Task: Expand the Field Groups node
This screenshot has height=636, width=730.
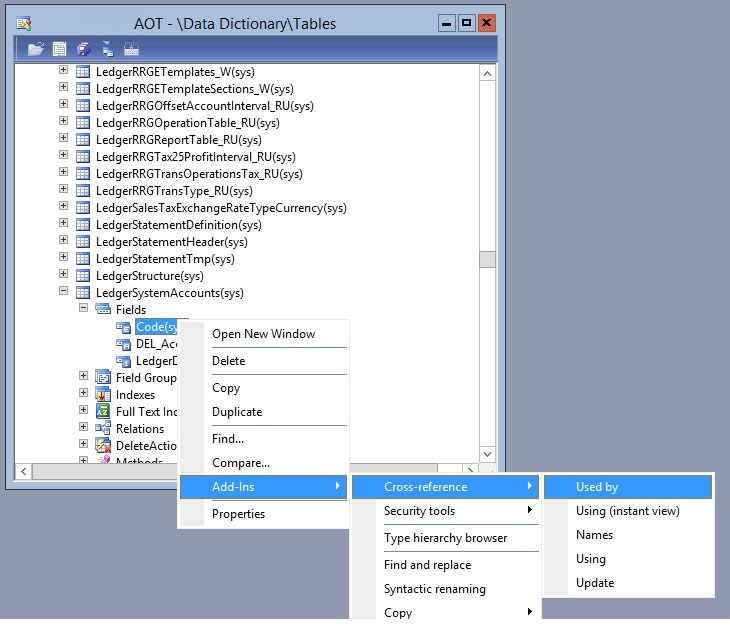Action: (84, 377)
